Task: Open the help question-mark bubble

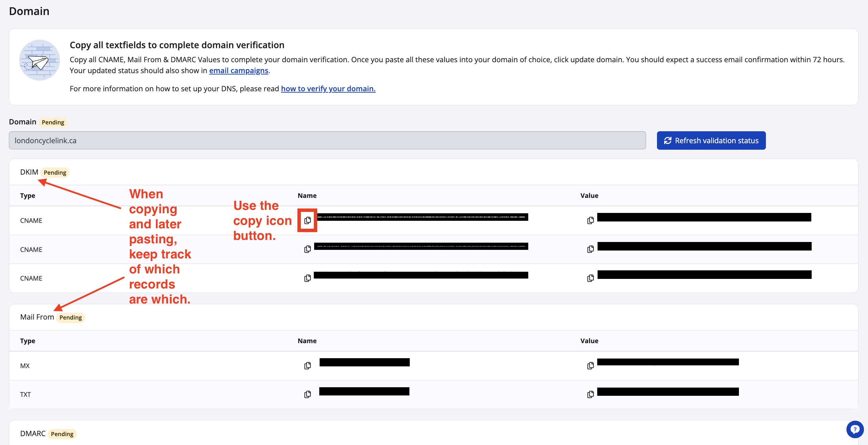Action: pyautogui.click(x=855, y=429)
